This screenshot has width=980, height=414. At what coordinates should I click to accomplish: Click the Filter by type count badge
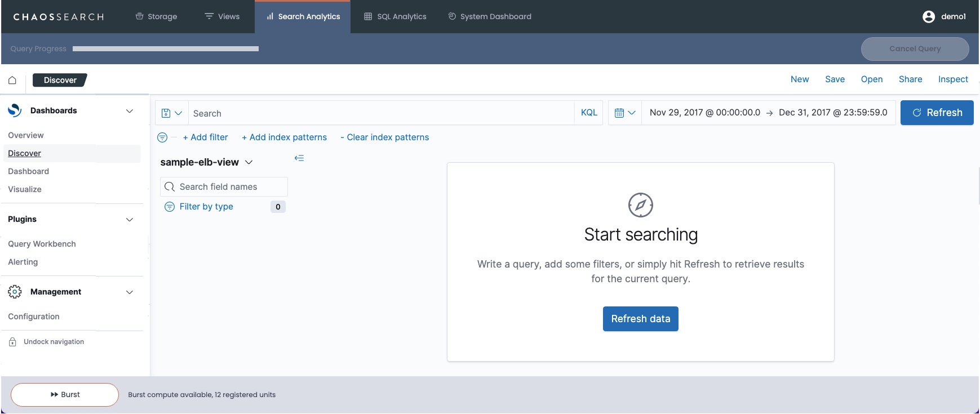pos(278,207)
